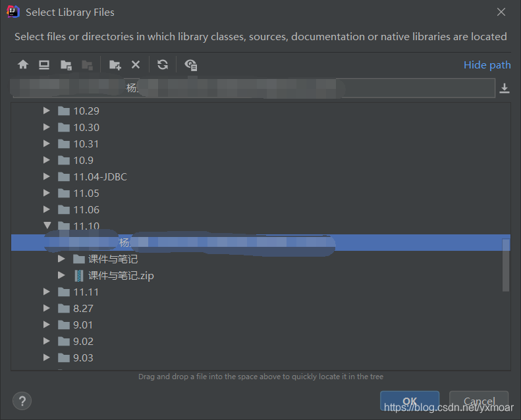
Task: Expand the 11.11 folder arrow
Action: 47,292
